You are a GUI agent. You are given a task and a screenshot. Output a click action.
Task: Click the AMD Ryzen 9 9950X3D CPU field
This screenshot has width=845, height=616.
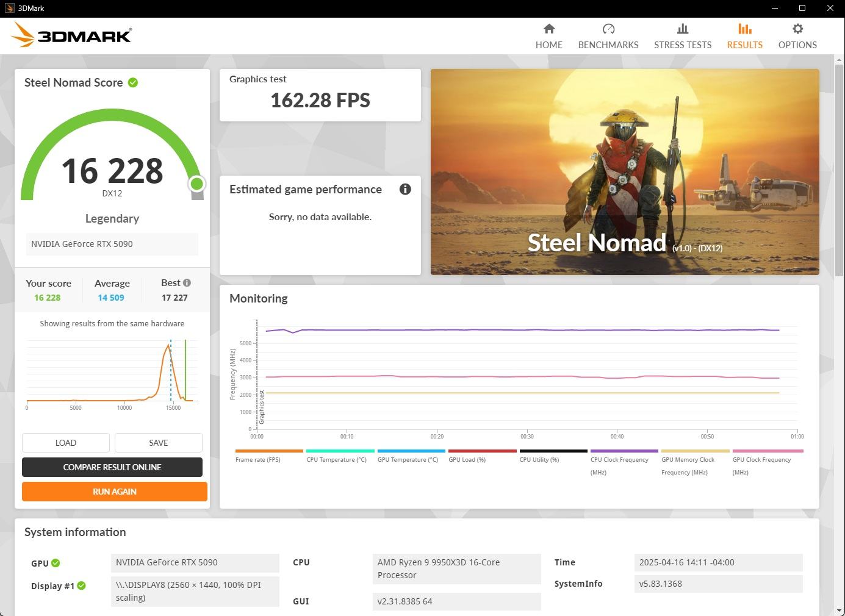click(x=456, y=568)
